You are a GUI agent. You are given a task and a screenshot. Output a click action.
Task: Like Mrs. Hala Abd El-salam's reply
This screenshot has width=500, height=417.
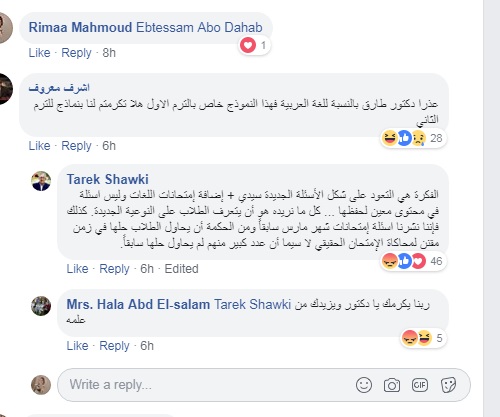coord(77,346)
